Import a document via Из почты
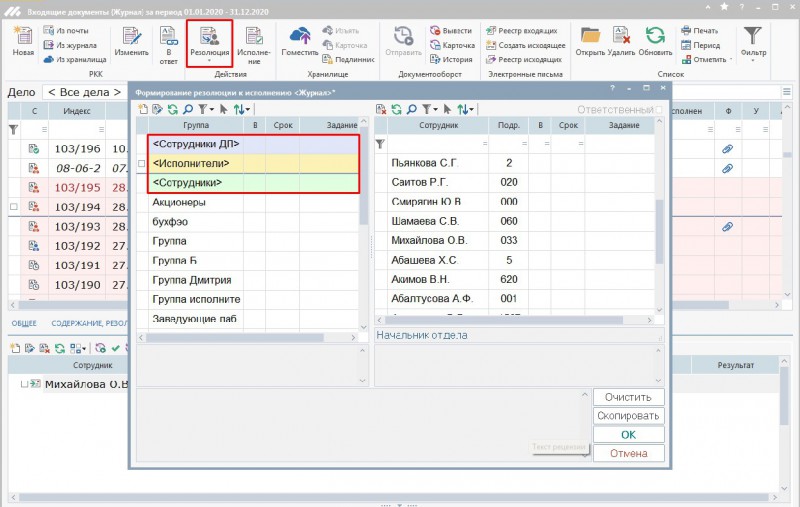 [66, 31]
